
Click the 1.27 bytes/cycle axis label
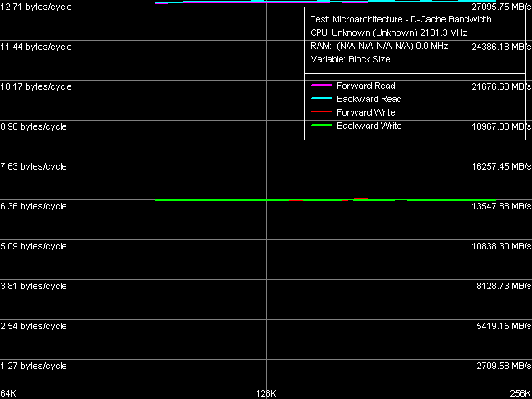33,366
